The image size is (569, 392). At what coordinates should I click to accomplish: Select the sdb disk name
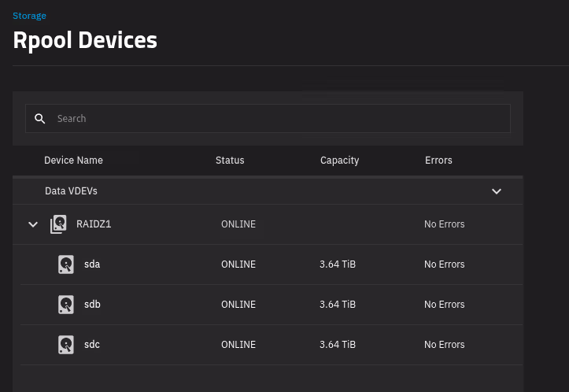(x=92, y=305)
